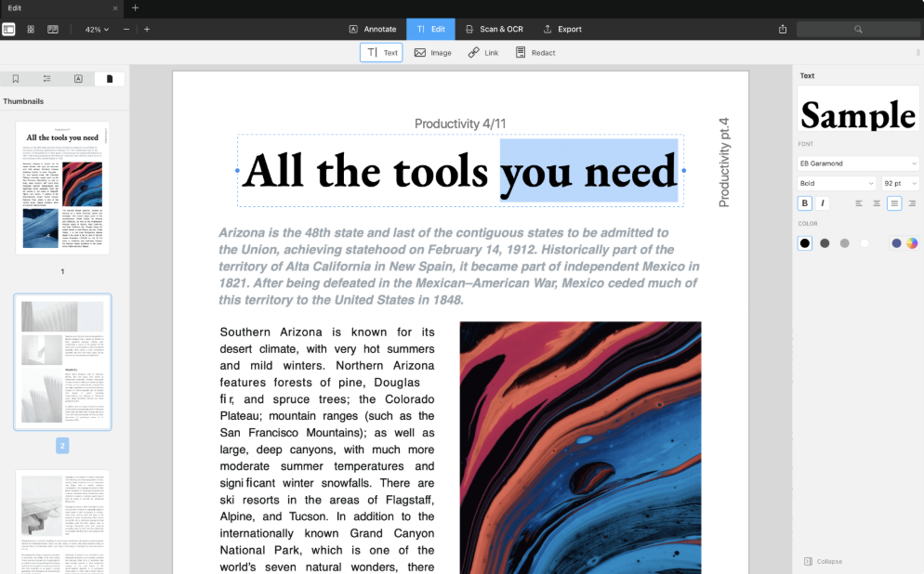Click the share icon in toolbar

tap(783, 29)
